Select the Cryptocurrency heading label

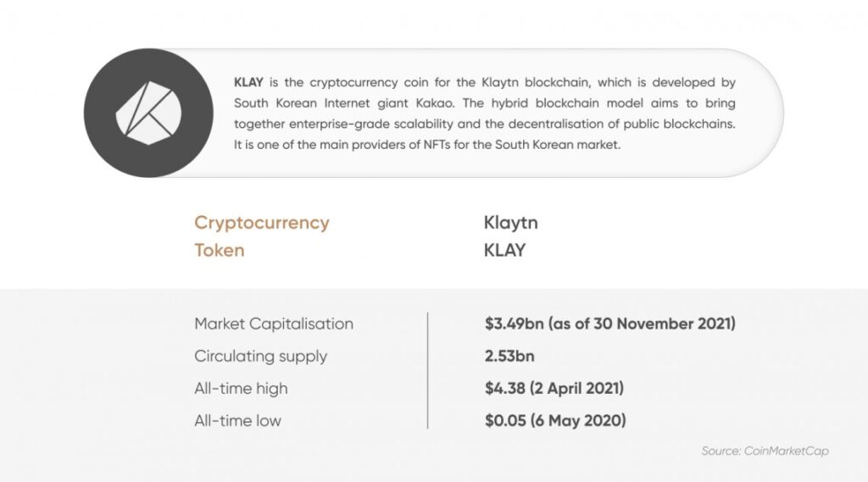click(261, 223)
